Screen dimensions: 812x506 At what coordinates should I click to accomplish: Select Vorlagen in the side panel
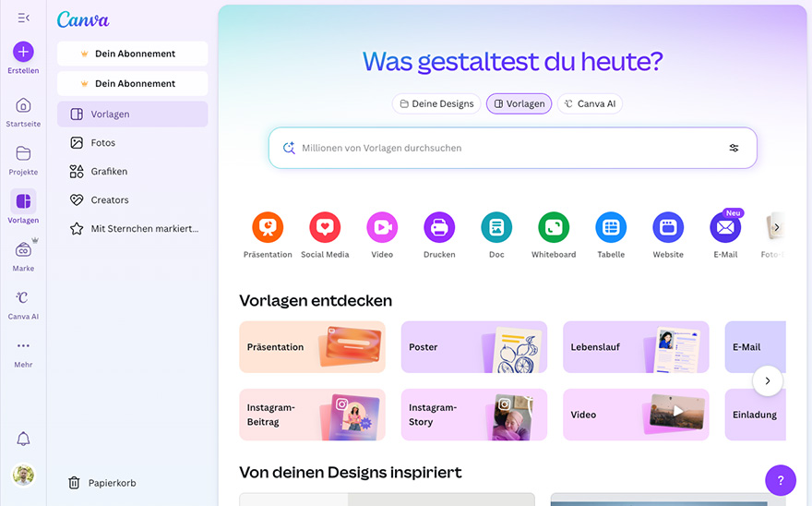click(x=133, y=114)
